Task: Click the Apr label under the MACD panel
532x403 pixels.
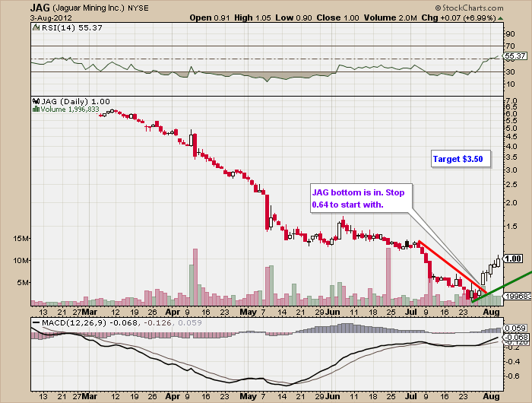Action: click(173, 396)
